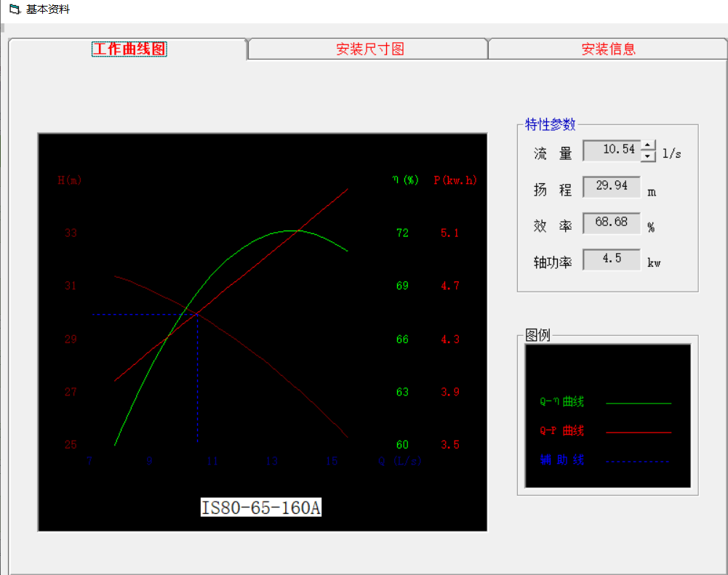Viewport: 728px width, 575px height.
Task: Switch to the 工作曲线图 tab
Action: [129, 49]
